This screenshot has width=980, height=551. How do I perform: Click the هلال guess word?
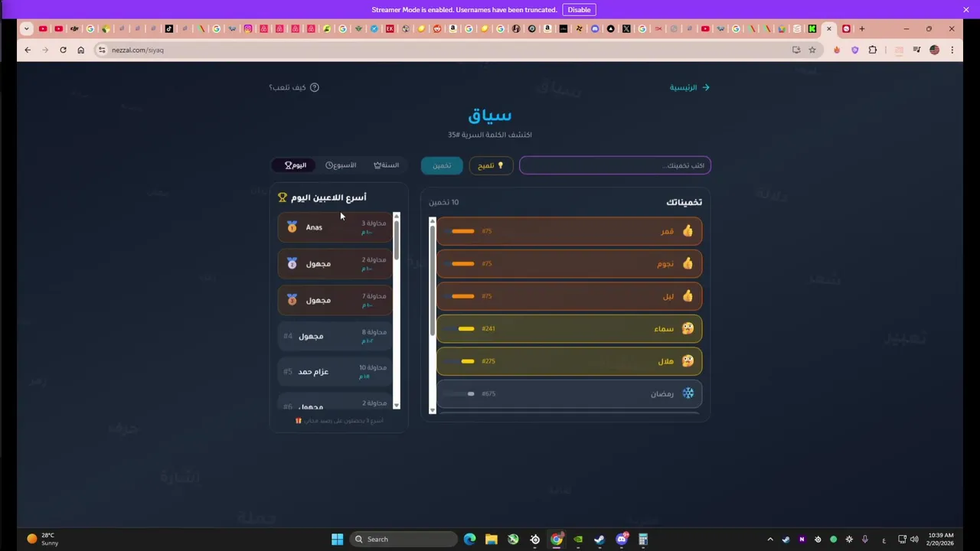[x=665, y=361]
